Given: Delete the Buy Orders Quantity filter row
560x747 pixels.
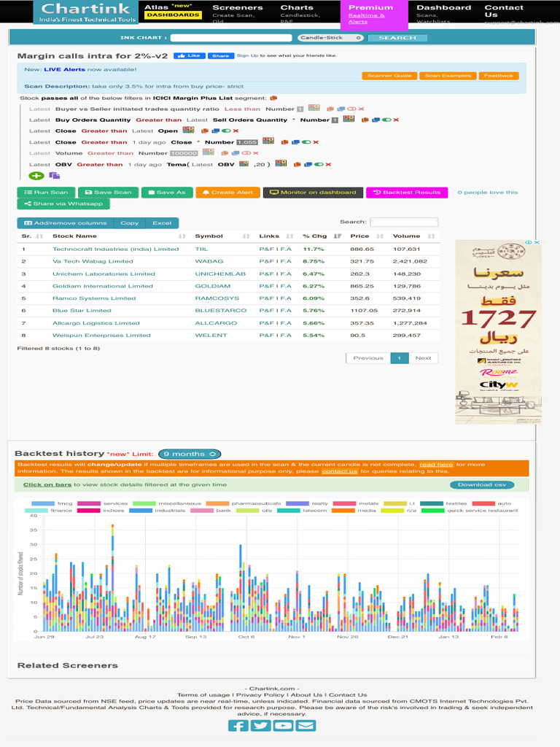Looking at the screenshot, I should pyautogui.click(x=396, y=120).
